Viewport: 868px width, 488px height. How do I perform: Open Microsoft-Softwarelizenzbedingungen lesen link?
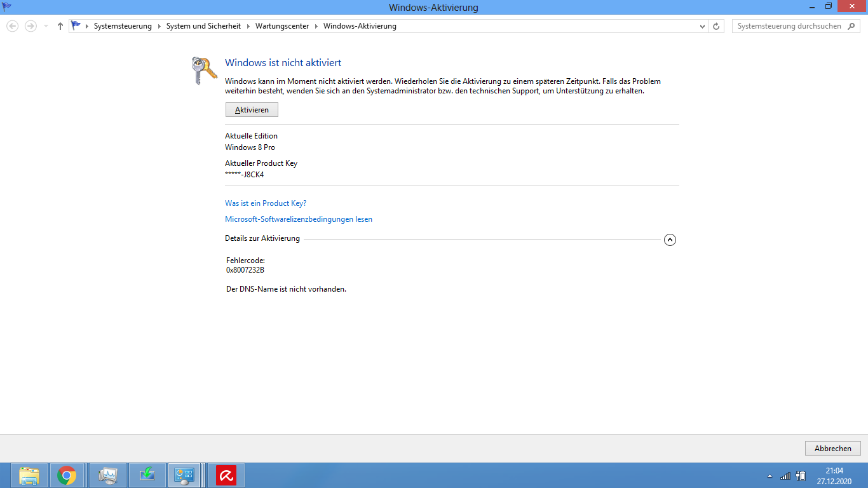pyautogui.click(x=299, y=219)
